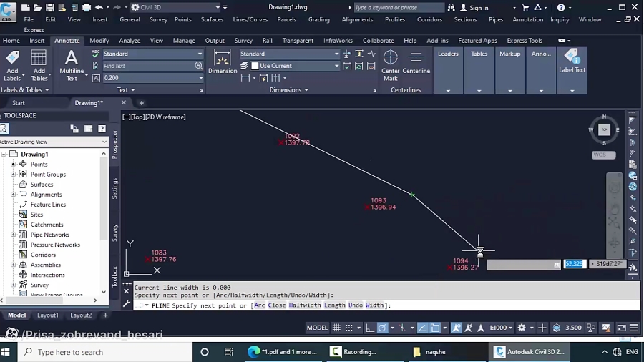The image size is (644, 362).
Task: Toggle the grid display in status bar
Action: 336,328
